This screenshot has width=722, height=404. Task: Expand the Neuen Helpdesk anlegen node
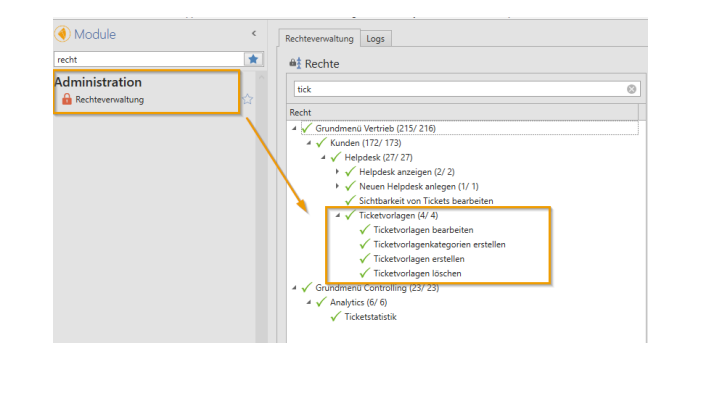point(338,186)
